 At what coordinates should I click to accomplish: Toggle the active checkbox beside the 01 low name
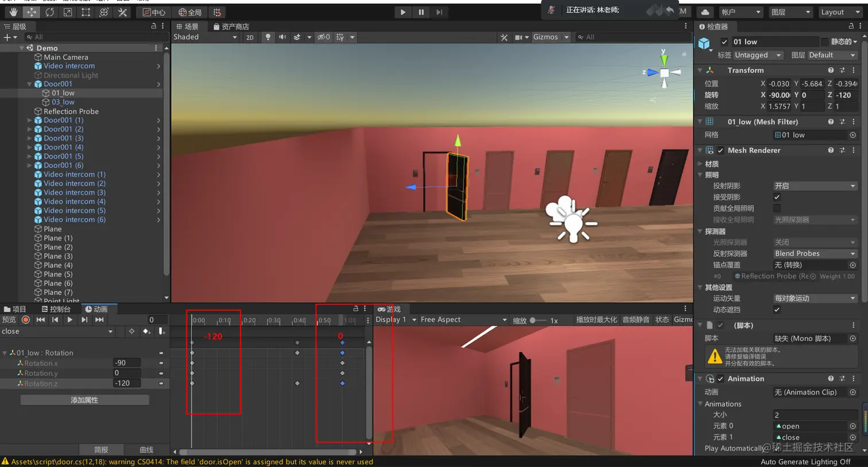(x=724, y=42)
